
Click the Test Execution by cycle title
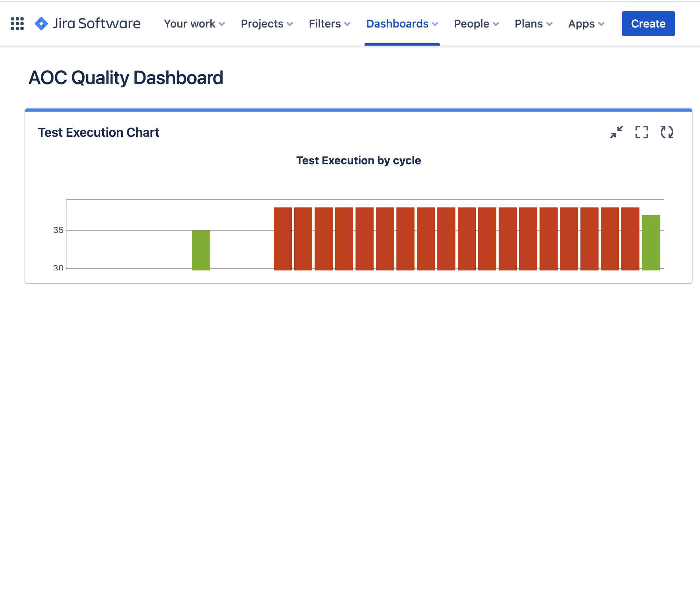(358, 160)
